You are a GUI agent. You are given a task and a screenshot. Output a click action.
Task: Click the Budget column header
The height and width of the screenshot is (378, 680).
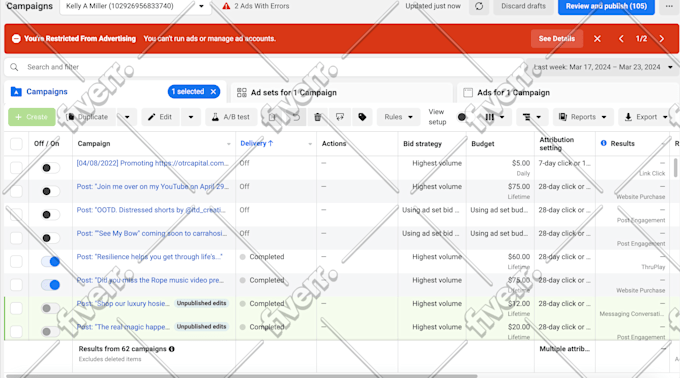(x=483, y=144)
